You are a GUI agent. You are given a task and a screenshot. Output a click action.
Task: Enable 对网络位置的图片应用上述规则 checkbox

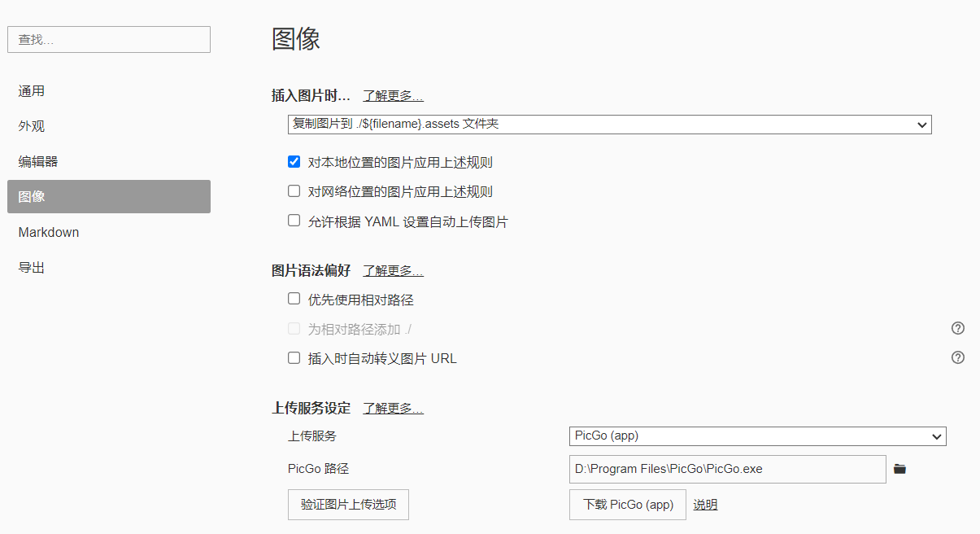294,191
